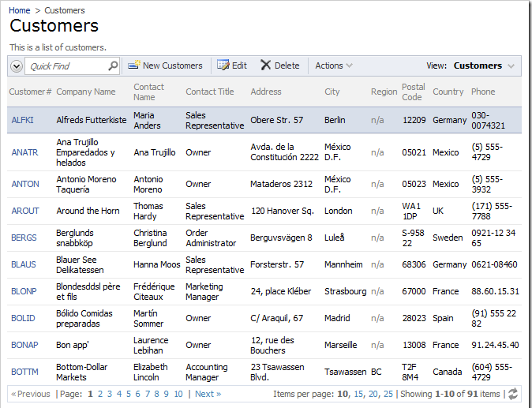Go to Home breadcrumb link
This screenshot has width=532, height=408.
click(x=20, y=10)
